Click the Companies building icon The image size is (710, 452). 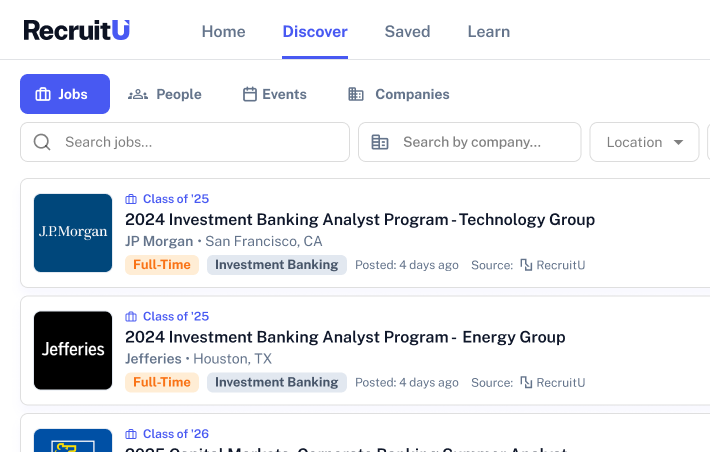(356, 94)
